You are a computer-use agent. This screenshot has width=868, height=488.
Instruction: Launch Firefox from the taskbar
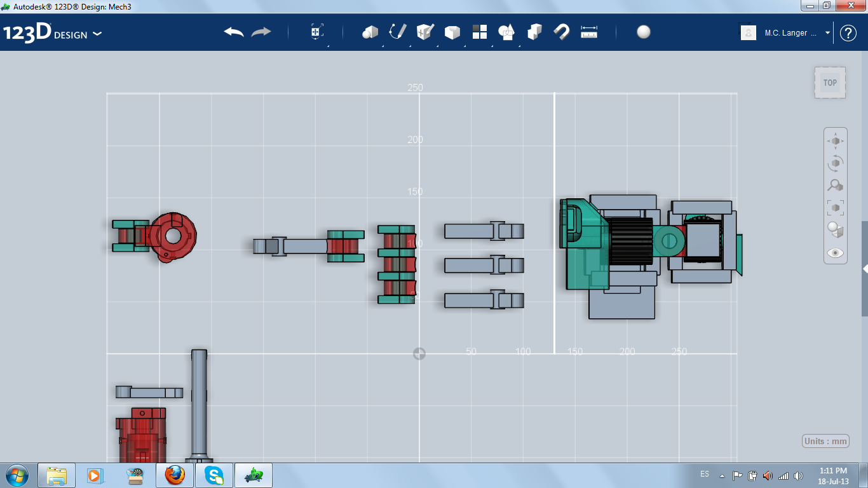[x=175, y=475]
